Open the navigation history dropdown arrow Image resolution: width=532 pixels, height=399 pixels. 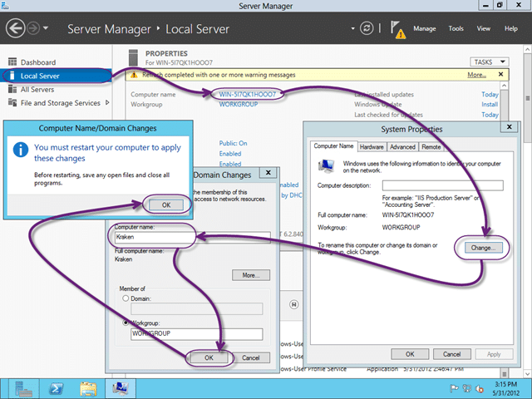46,28
